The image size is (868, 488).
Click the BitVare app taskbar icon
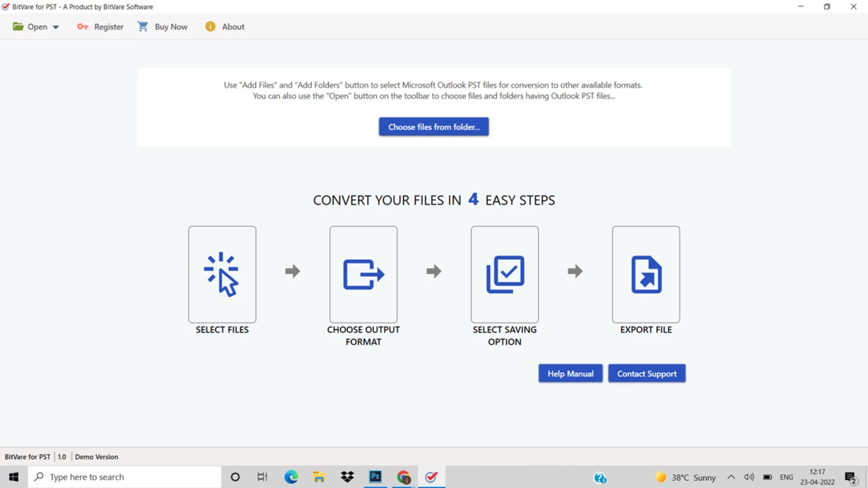pos(432,477)
